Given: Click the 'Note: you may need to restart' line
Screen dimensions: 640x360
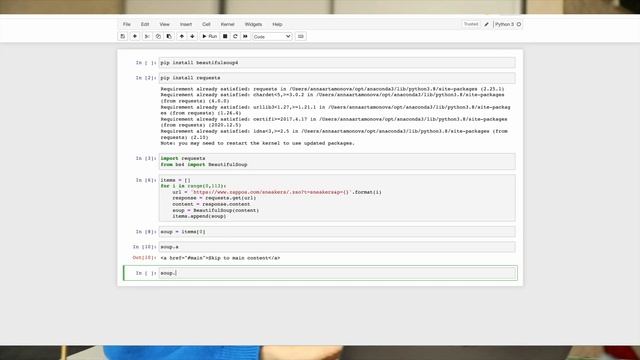Looking at the screenshot, I should click(x=258, y=144).
